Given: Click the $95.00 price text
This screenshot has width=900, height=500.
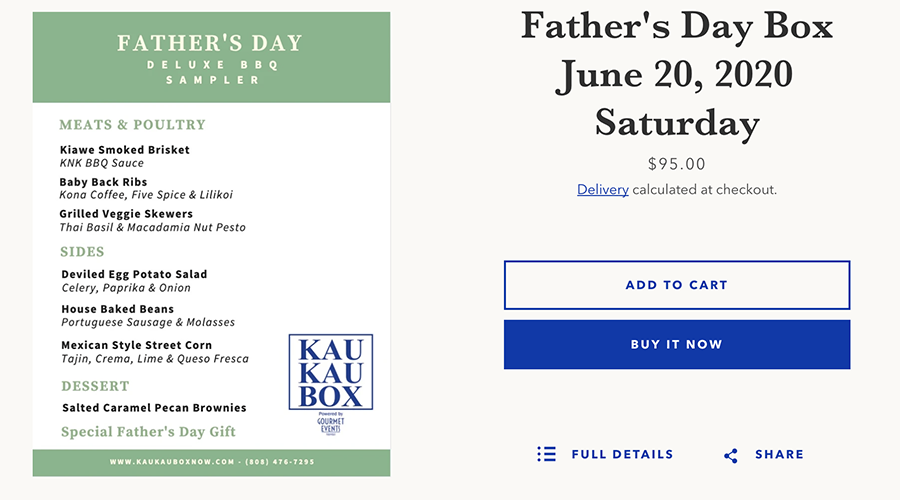Looking at the screenshot, I should pos(677,164).
